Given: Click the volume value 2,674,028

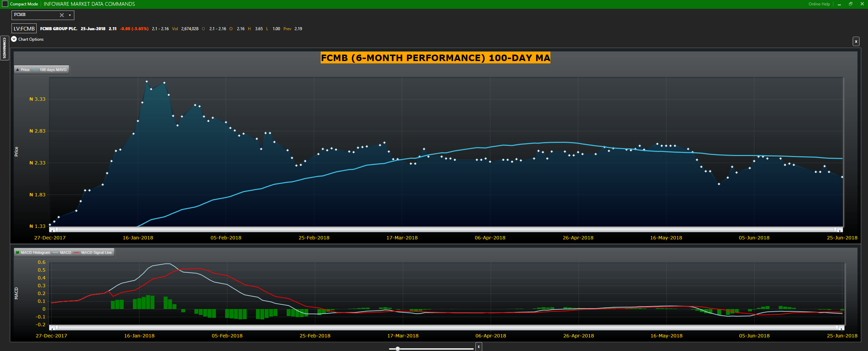Looking at the screenshot, I should 190,29.
